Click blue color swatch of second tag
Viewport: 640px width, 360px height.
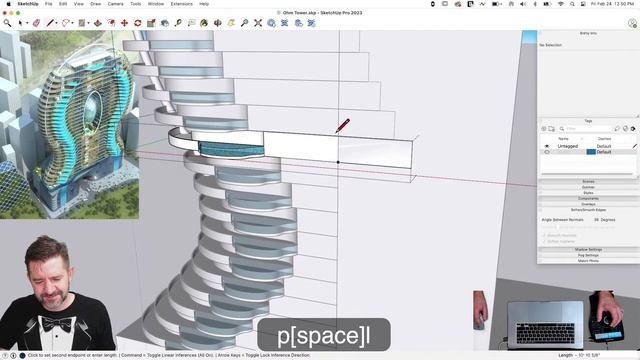coord(591,152)
